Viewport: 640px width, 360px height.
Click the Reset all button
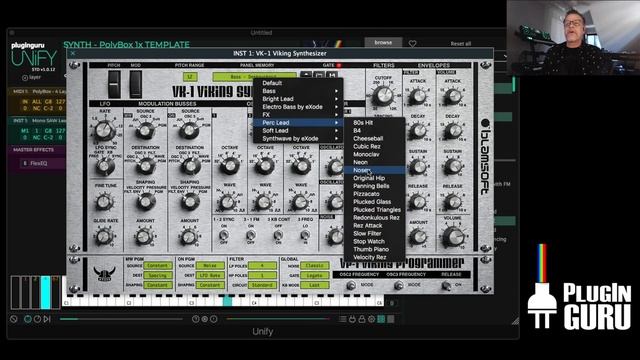pyautogui.click(x=460, y=44)
